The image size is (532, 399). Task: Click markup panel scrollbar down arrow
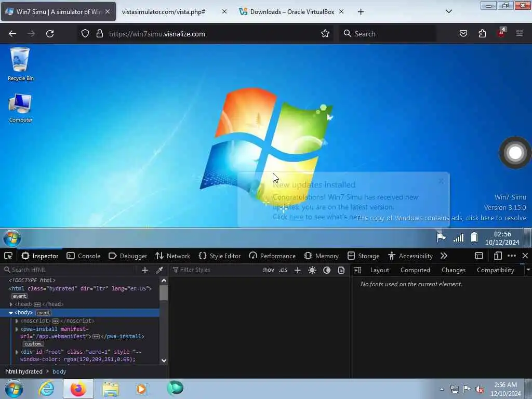[164, 361]
